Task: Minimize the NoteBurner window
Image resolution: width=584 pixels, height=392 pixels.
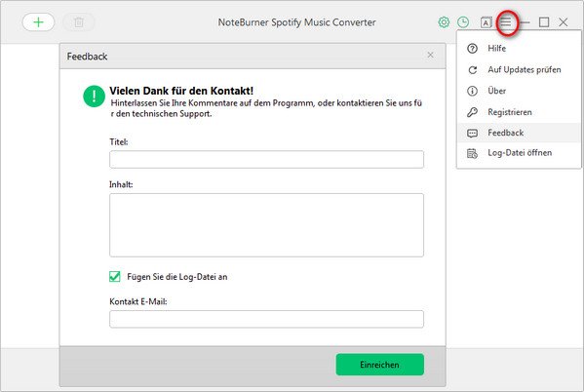Action: 525,22
